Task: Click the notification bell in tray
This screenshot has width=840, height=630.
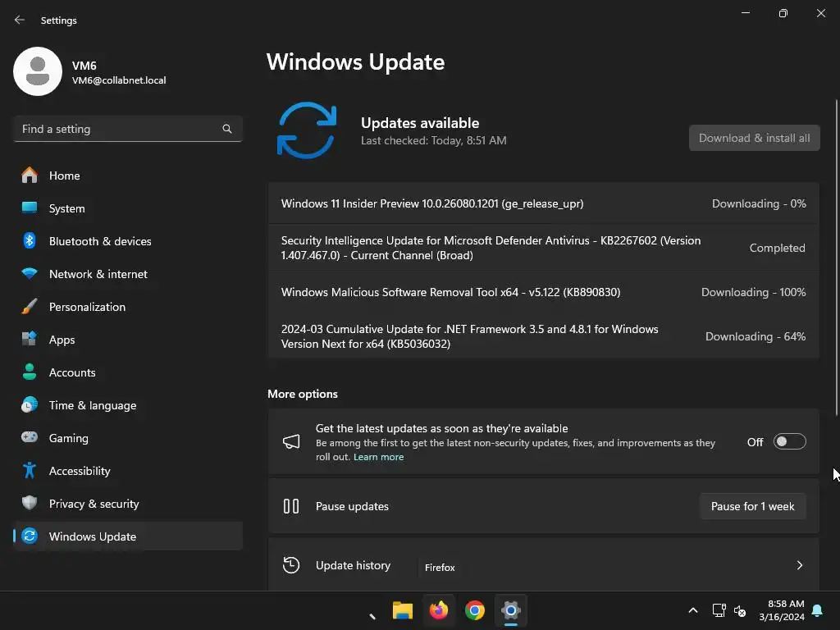Action: point(818,610)
